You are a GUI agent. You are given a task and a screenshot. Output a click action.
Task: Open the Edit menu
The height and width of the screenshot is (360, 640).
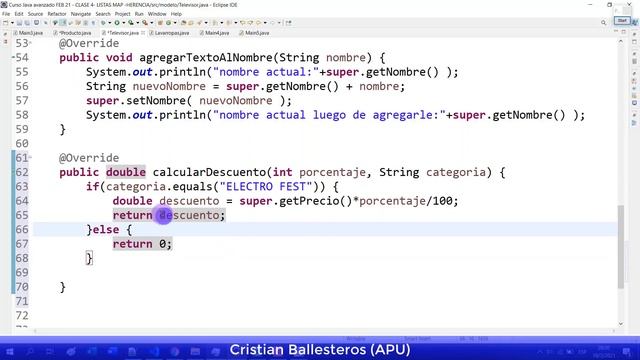point(19,14)
